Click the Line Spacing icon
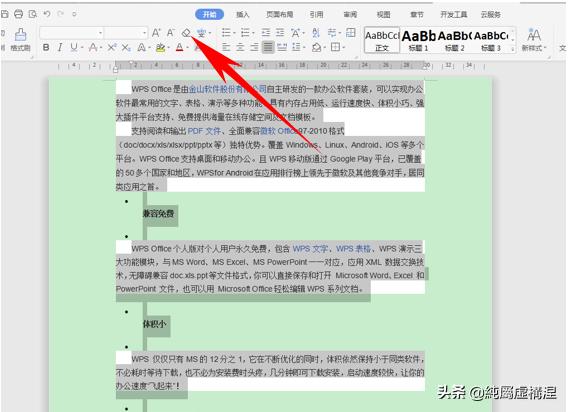Screen dimensions: 569x412 pyautogui.click(x=296, y=47)
